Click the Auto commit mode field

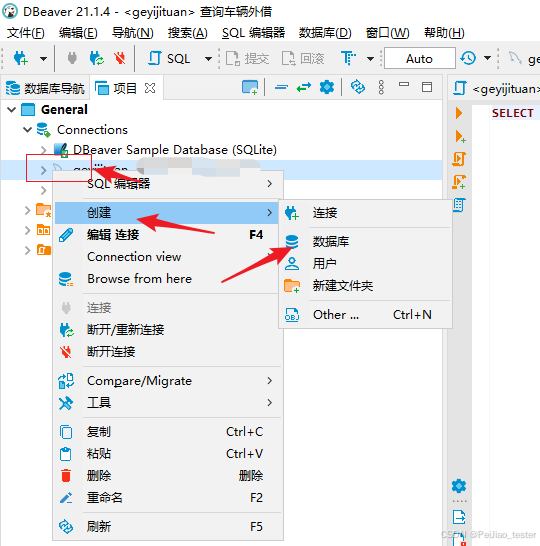click(420, 58)
